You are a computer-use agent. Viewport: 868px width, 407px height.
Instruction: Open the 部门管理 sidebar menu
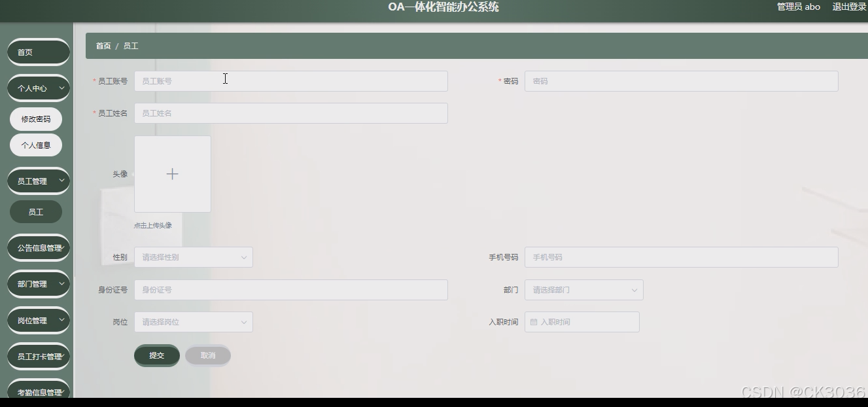38,283
